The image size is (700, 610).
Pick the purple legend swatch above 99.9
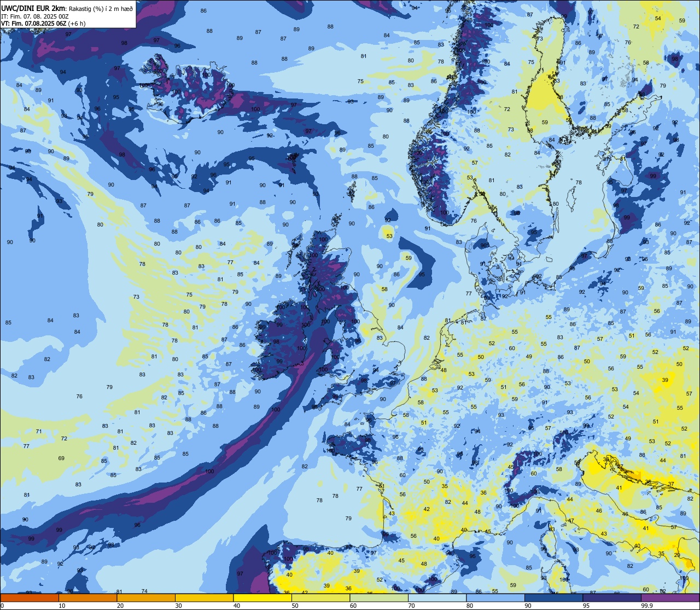(x=670, y=597)
